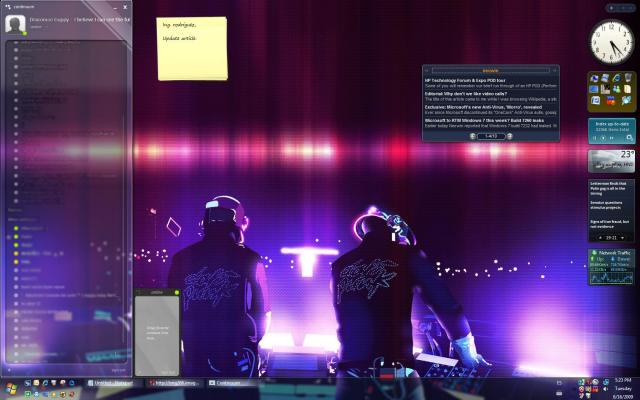Go to the previous page in the feed gadget
640x400 pixels.
point(473,135)
